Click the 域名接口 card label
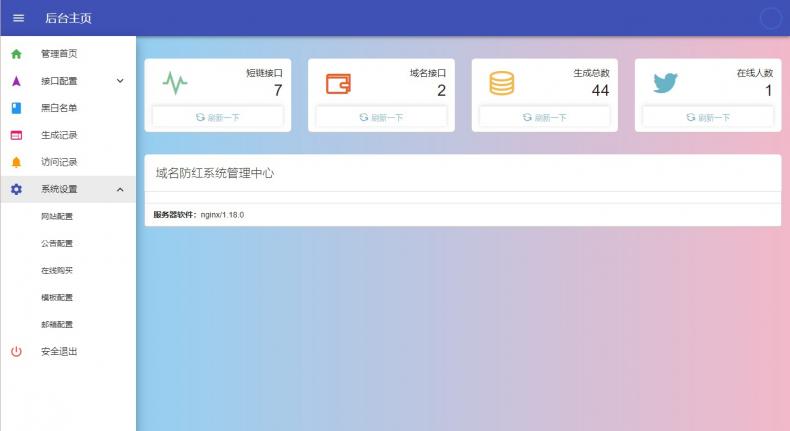The image size is (790, 431). (428, 73)
